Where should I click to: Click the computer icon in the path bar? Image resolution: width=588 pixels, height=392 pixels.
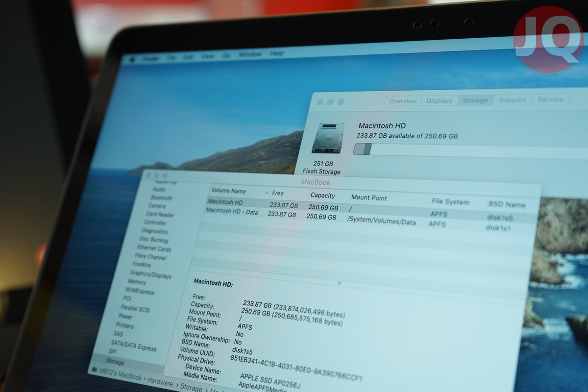(x=94, y=368)
